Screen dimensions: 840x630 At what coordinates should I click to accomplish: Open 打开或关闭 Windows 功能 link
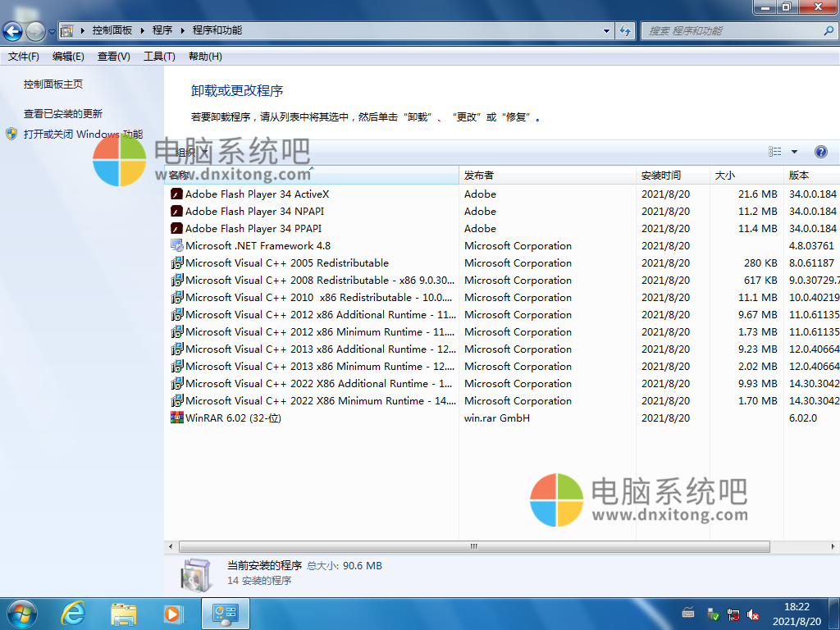pos(82,135)
